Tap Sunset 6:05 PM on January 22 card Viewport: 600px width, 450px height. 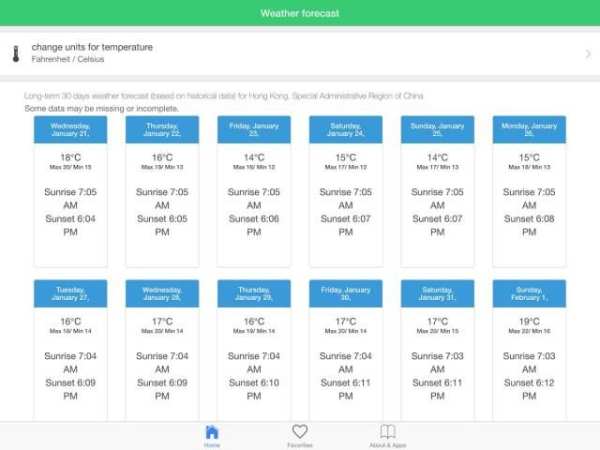(x=162, y=225)
